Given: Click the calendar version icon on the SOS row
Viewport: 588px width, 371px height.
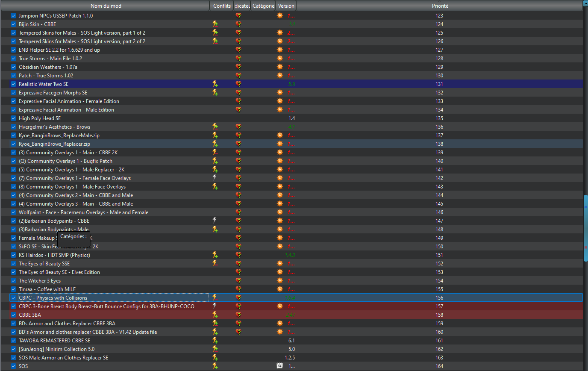Looking at the screenshot, I should click(x=279, y=366).
